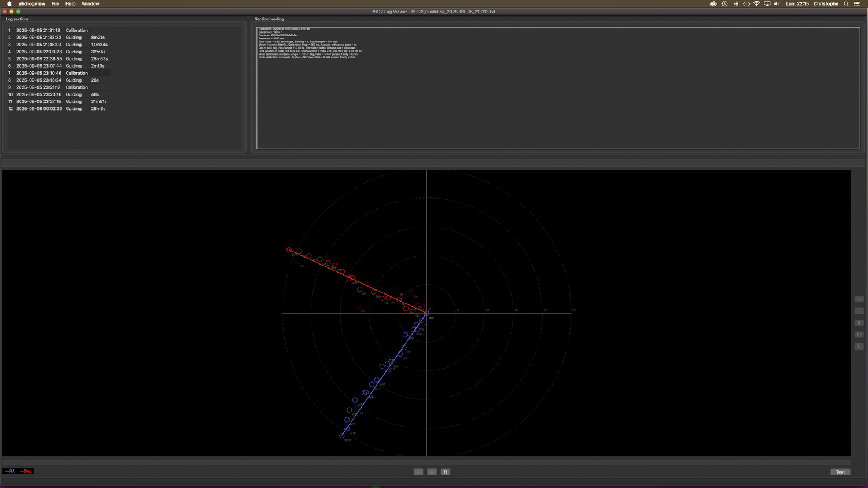Screen dimensions: 868x488
Task: Select the 23:10:46 Calibration log section
Action: point(58,73)
